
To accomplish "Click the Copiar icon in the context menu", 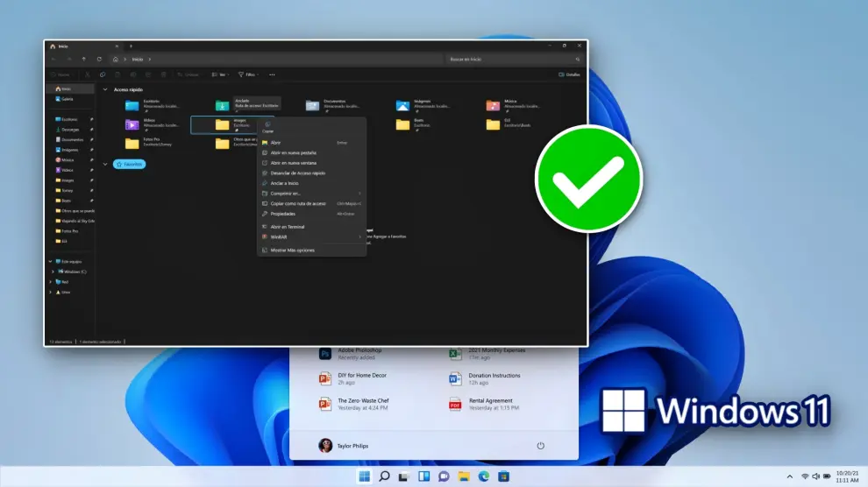I will click(267, 124).
